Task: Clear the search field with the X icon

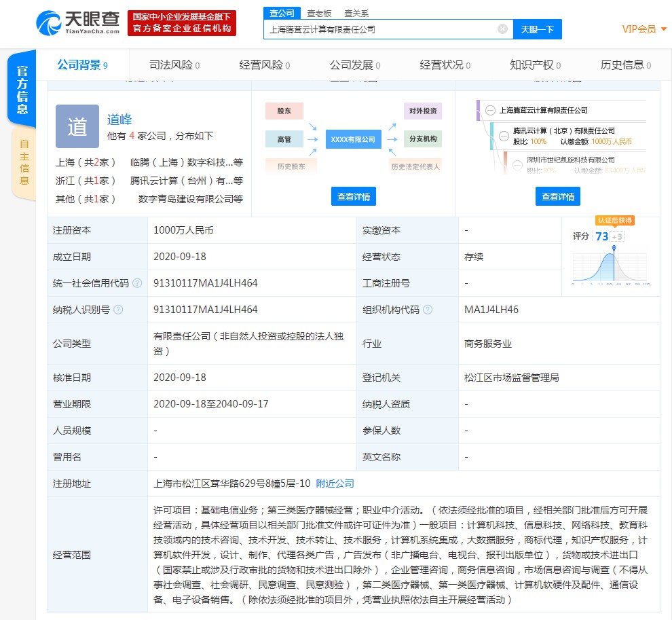Action: point(502,29)
